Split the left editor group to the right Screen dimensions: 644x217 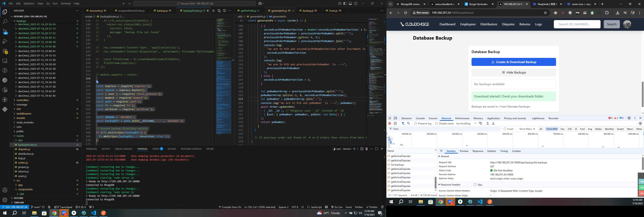click(x=225, y=11)
